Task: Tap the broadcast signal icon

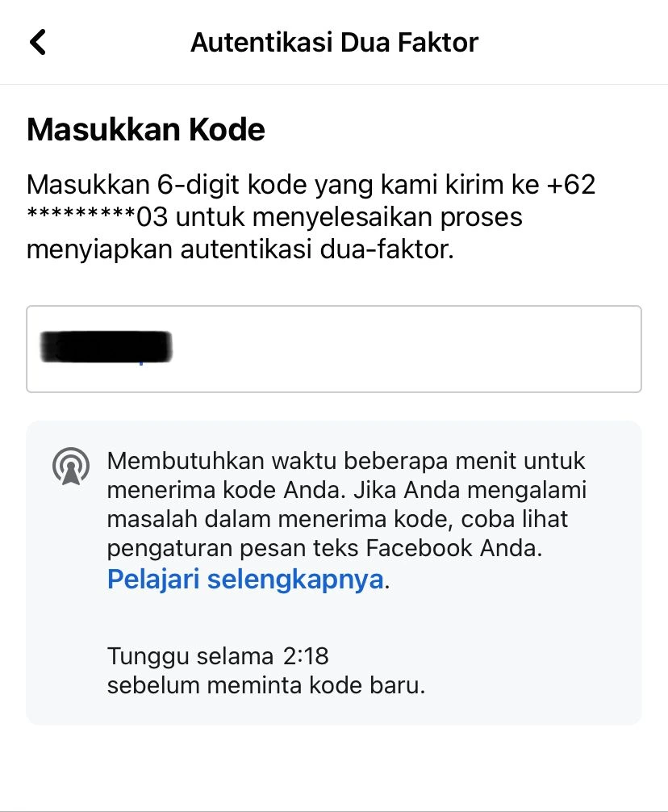Action: click(71, 467)
